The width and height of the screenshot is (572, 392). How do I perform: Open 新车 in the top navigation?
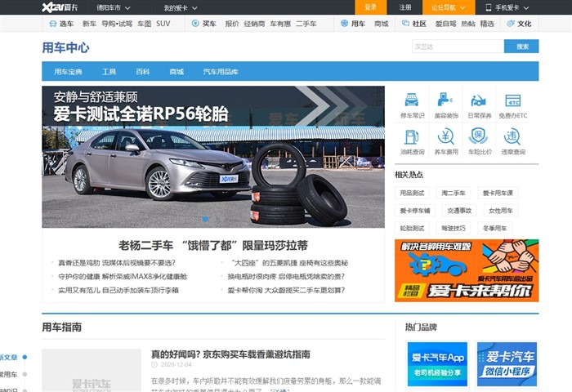pos(89,24)
